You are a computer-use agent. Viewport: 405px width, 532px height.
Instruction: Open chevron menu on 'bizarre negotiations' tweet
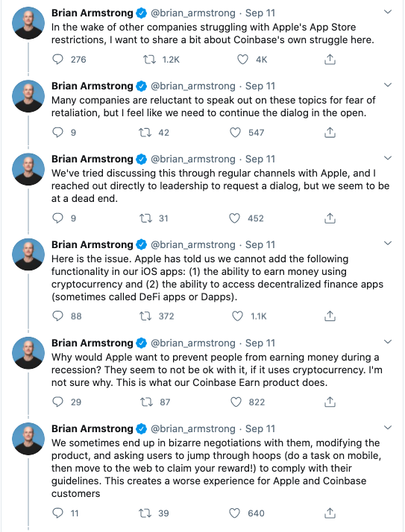tap(388, 428)
